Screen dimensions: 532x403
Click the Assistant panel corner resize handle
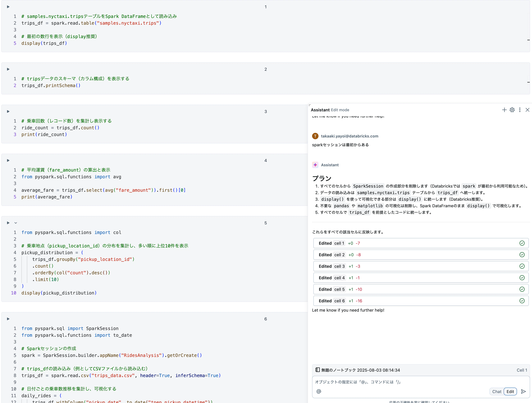click(310, 105)
